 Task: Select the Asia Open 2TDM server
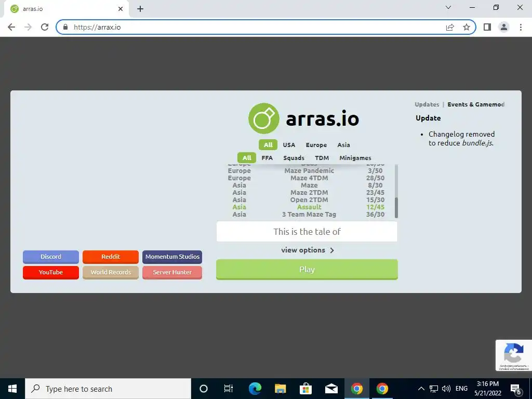pos(306,200)
